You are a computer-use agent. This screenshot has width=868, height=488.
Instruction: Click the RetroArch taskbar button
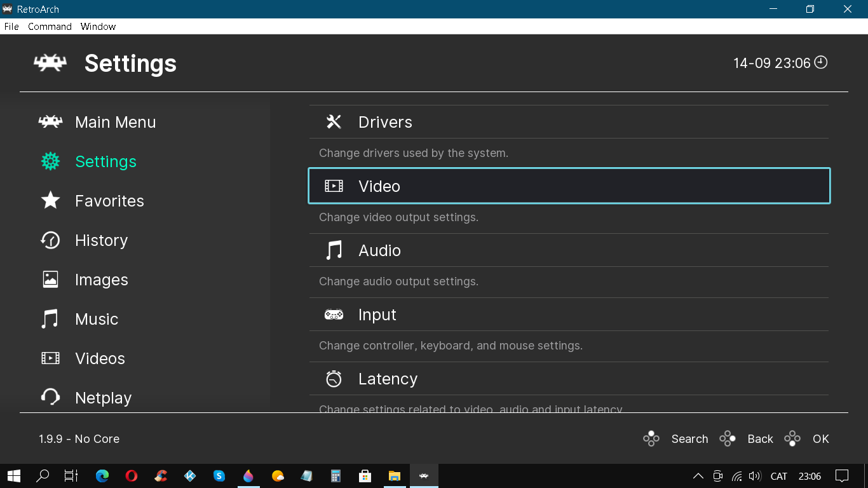[424, 475]
